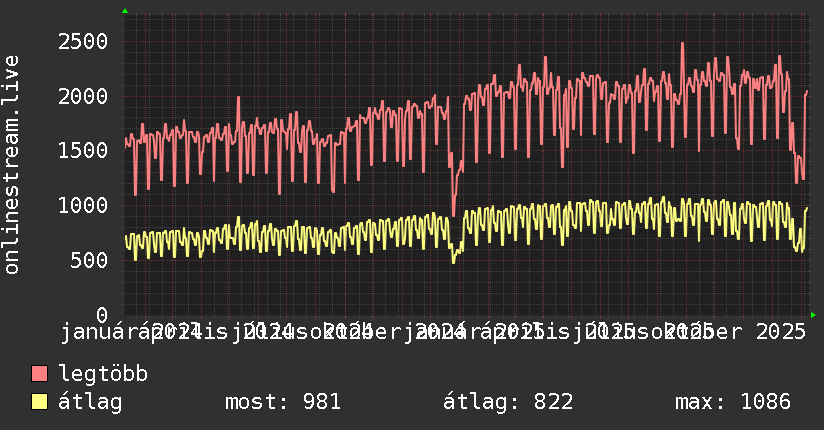Click the 'most: 981' value

(283, 402)
